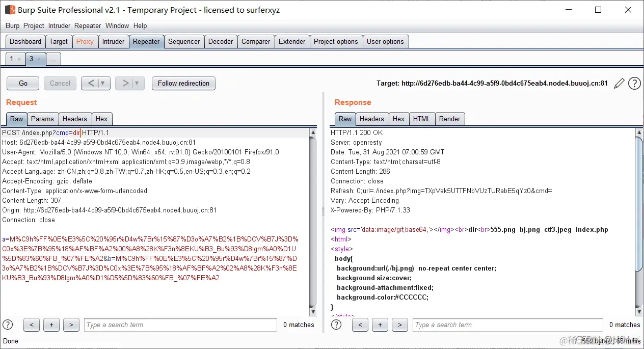The height and width of the screenshot is (349, 644).
Task: Click the POST /index.php?cmd=dir request line
Action: click(x=56, y=132)
